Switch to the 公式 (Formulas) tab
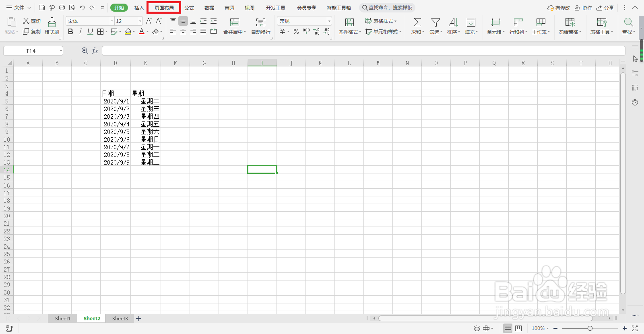Screen dimensions: 644x334 coord(189,8)
